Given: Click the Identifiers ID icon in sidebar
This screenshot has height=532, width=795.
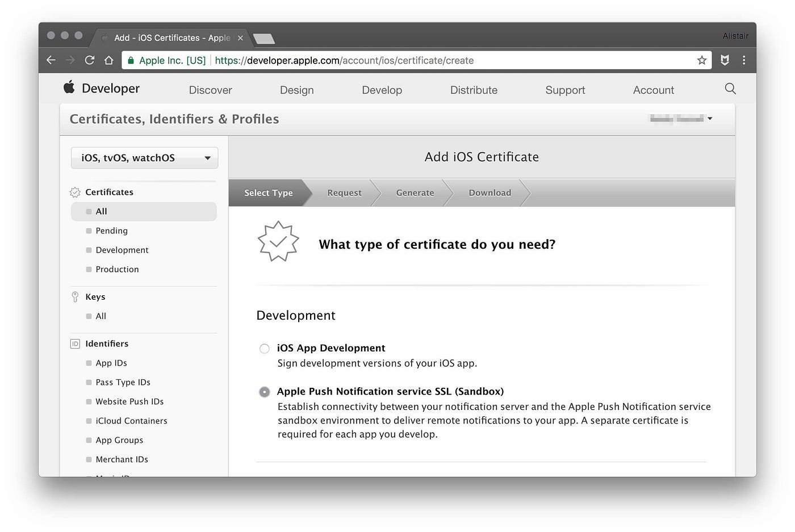Looking at the screenshot, I should [75, 344].
